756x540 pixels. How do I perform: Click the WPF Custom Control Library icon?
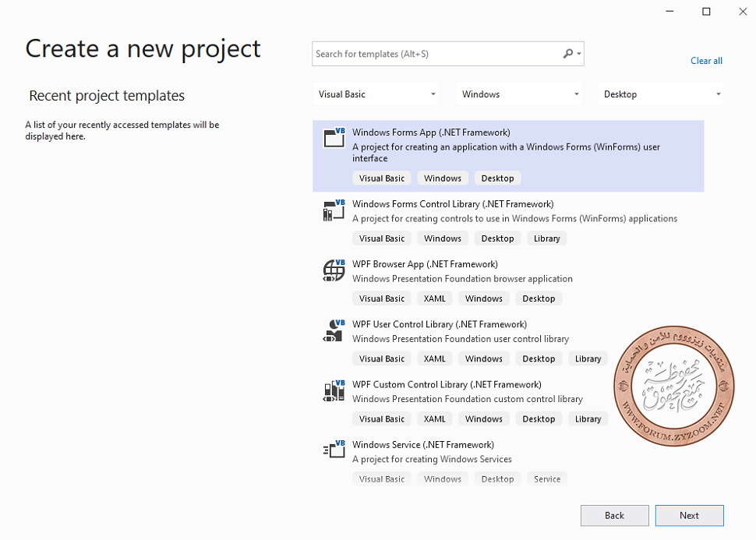click(334, 390)
